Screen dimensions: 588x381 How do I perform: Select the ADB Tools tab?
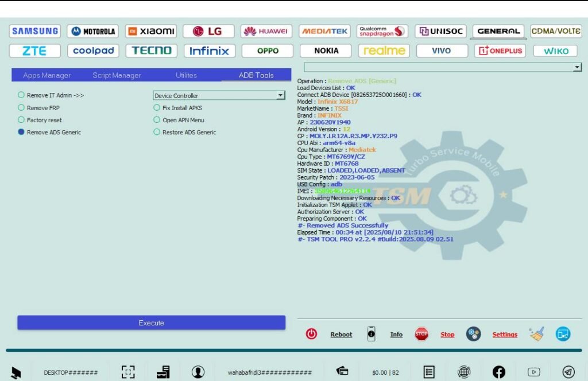pos(256,75)
